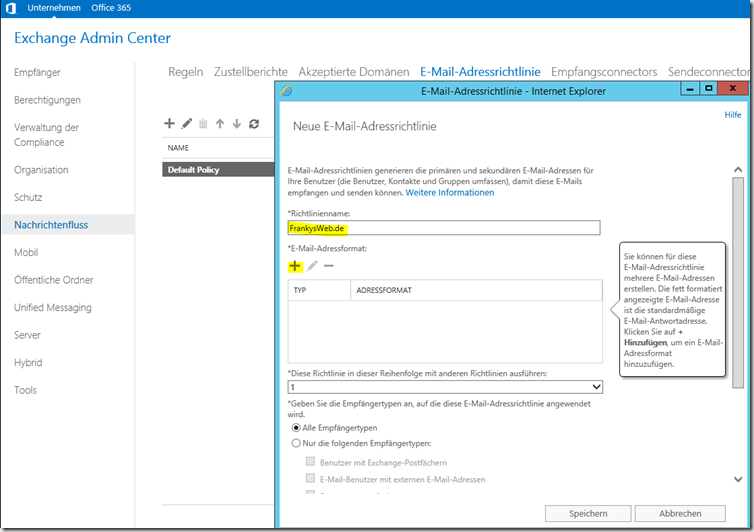754x532 pixels.
Task: Add a new E-Mail-Adressformat with yellow plus
Action: 295,266
